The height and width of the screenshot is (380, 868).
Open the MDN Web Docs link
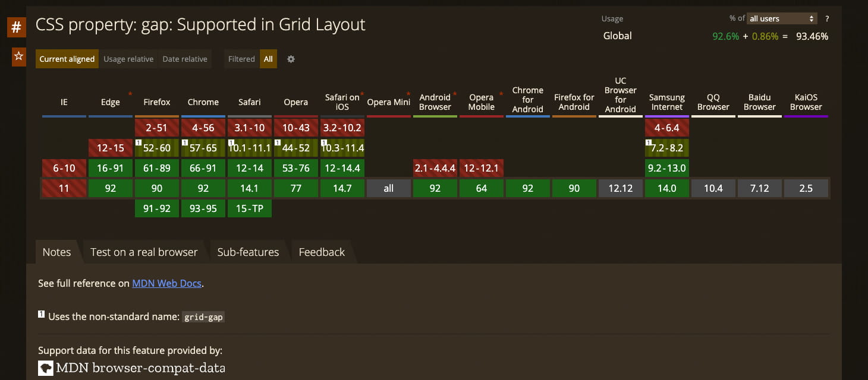167,283
